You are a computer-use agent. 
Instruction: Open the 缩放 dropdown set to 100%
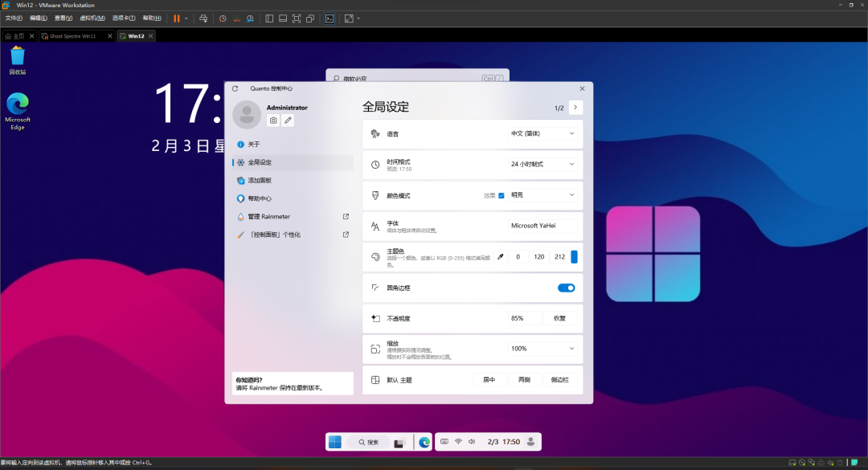click(x=542, y=348)
